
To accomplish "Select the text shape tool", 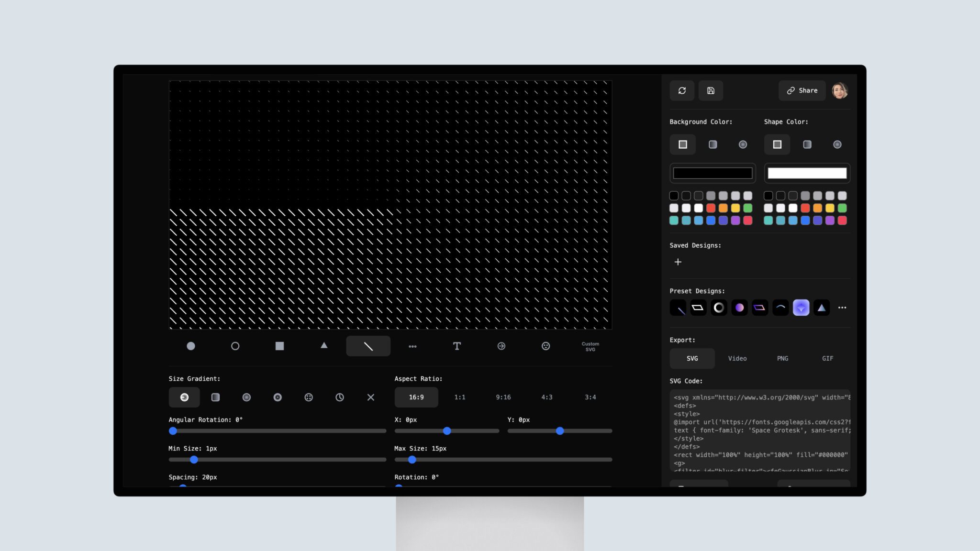I will point(457,346).
